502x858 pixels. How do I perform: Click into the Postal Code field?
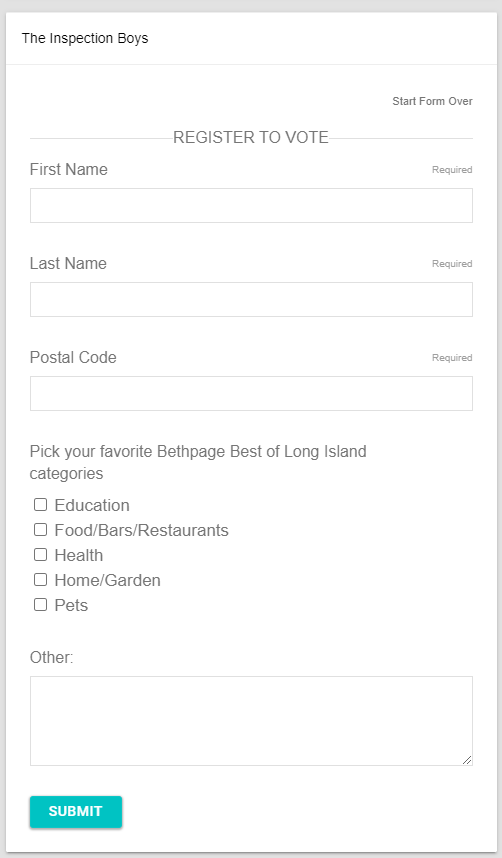251,393
